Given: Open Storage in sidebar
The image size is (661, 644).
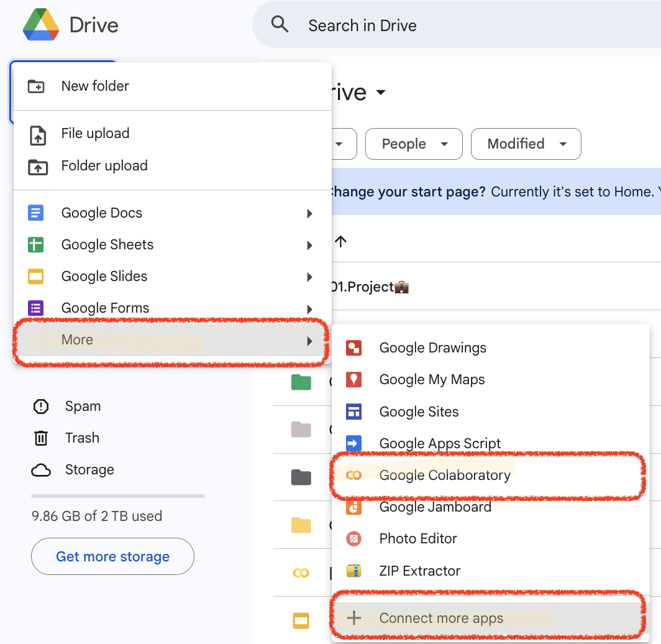Looking at the screenshot, I should 89,470.
